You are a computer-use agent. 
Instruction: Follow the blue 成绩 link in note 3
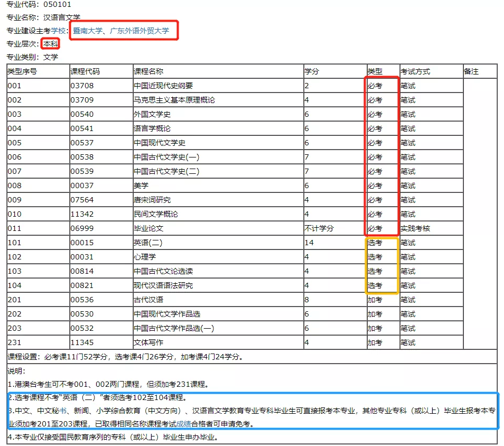[x=183, y=424]
